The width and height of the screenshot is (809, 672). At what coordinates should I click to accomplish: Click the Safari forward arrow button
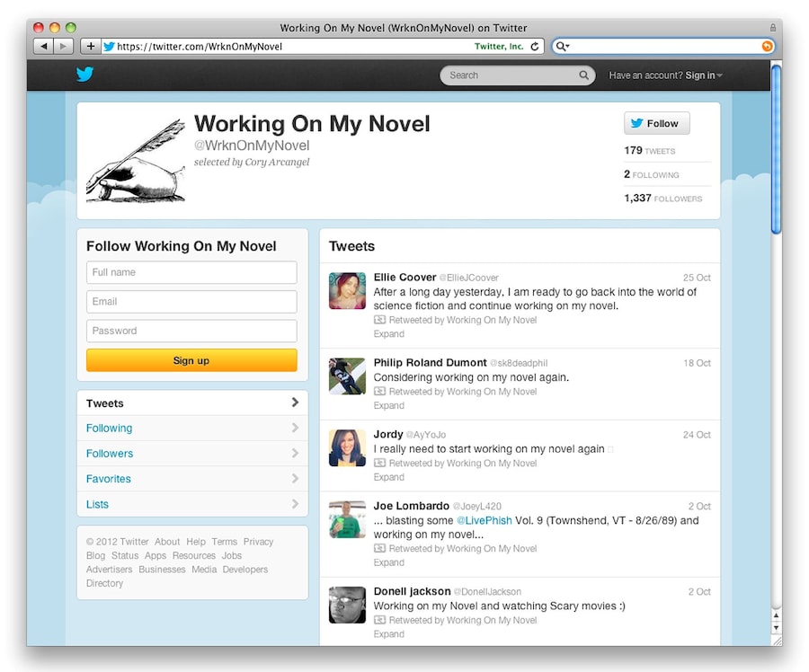tap(64, 46)
